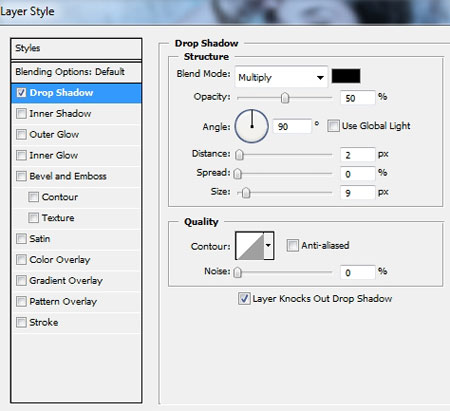Screen dimensions: 450x411
Task: Open the Contour sub-item label
Action: coord(60,197)
